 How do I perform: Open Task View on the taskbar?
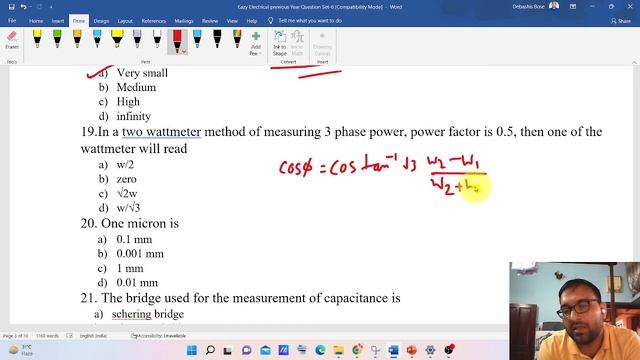tap(228, 350)
